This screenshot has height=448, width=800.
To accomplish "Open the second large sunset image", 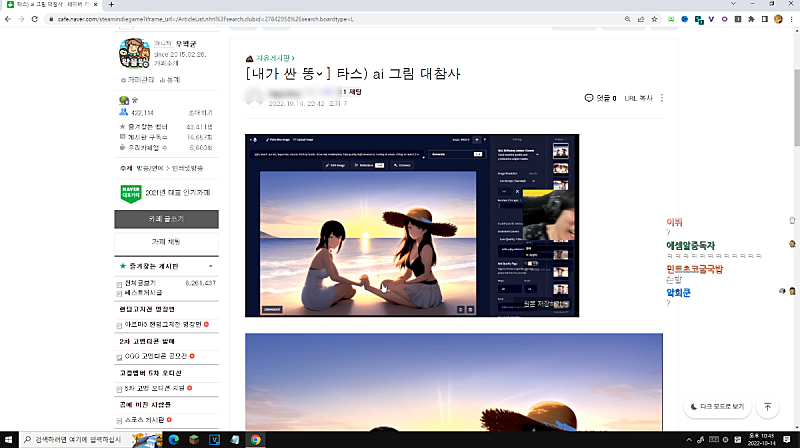I will (454, 382).
